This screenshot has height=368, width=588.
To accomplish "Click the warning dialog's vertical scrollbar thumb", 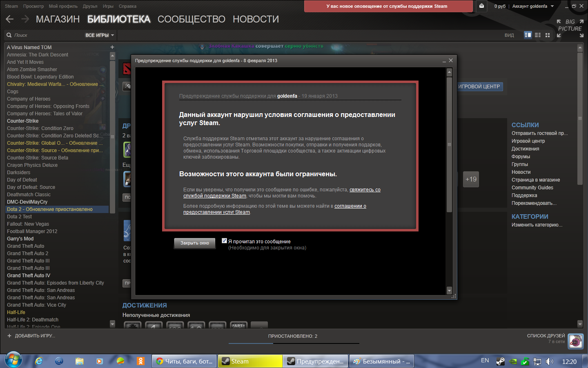I will pyautogui.click(x=449, y=144).
